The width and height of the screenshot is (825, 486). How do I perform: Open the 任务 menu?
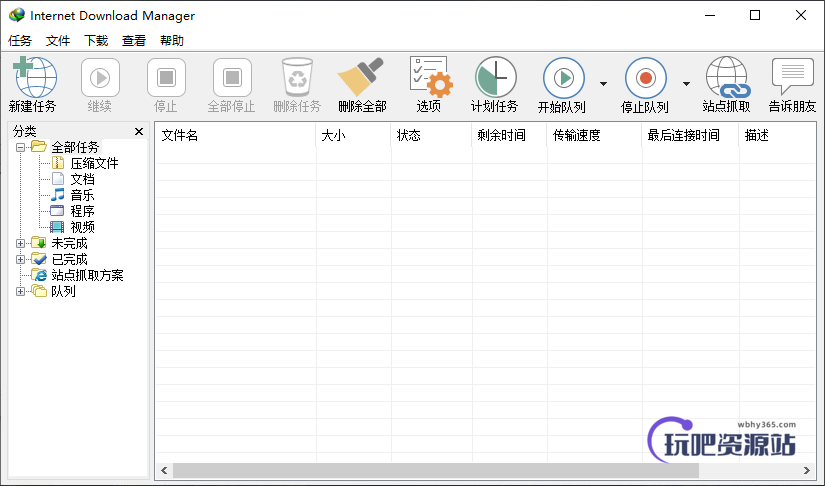click(x=20, y=40)
